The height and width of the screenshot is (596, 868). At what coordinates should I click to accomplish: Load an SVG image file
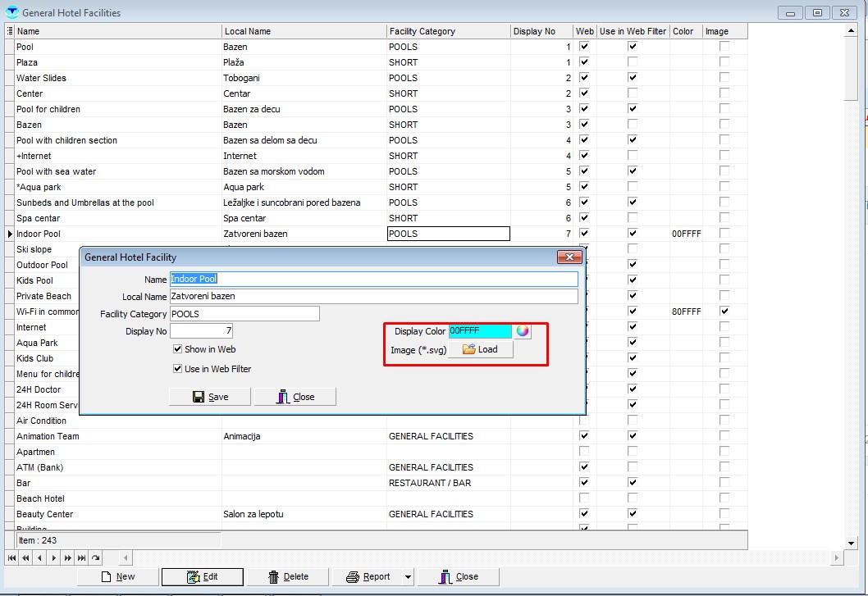click(481, 349)
